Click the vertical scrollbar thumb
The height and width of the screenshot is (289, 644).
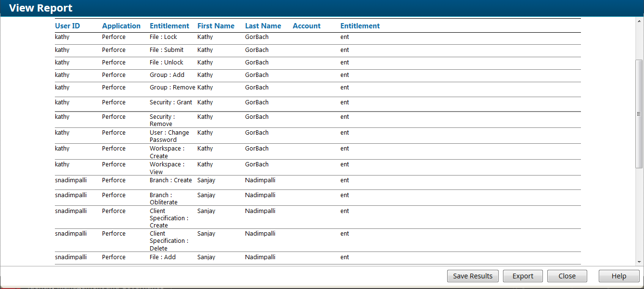[639, 114]
